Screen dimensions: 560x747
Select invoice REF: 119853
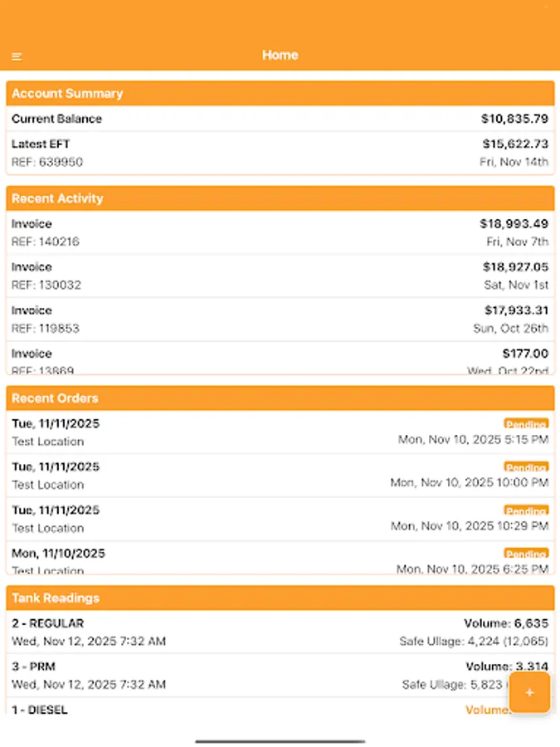pos(280,319)
